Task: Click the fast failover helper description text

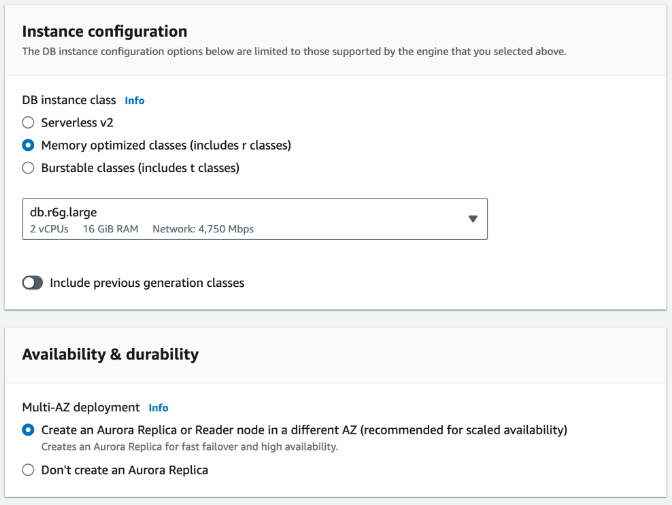Action: (x=189, y=447)
